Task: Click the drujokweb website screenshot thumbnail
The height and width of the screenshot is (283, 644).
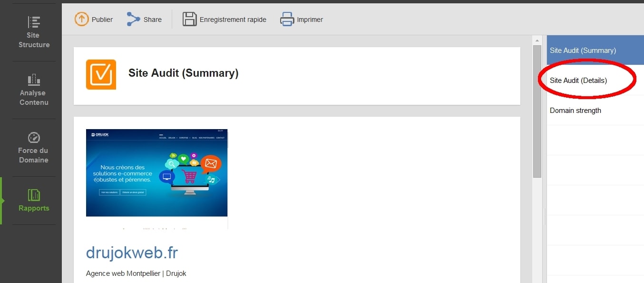Action: click(x=157, y=172)
